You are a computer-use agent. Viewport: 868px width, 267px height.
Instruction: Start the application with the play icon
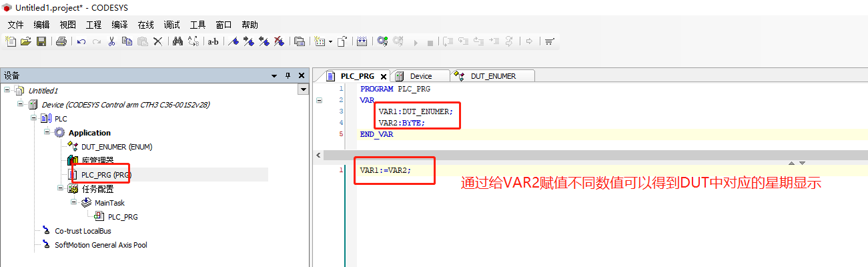(x=416, y=42)
